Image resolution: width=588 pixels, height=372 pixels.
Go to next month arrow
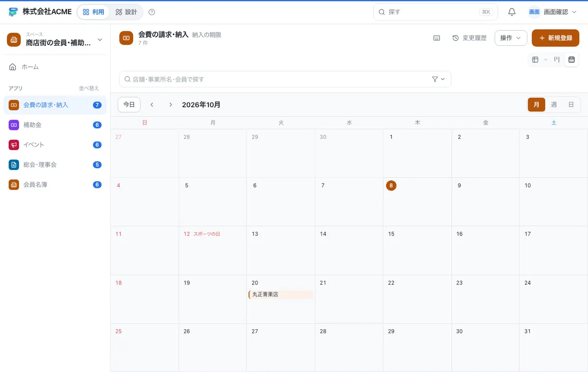pyautogui.click(x=170, y=105)
